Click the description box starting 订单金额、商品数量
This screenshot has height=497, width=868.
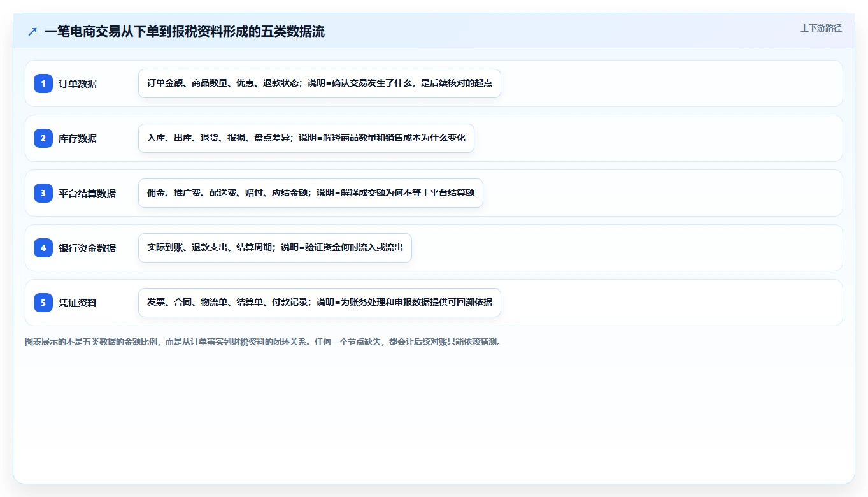320,83
